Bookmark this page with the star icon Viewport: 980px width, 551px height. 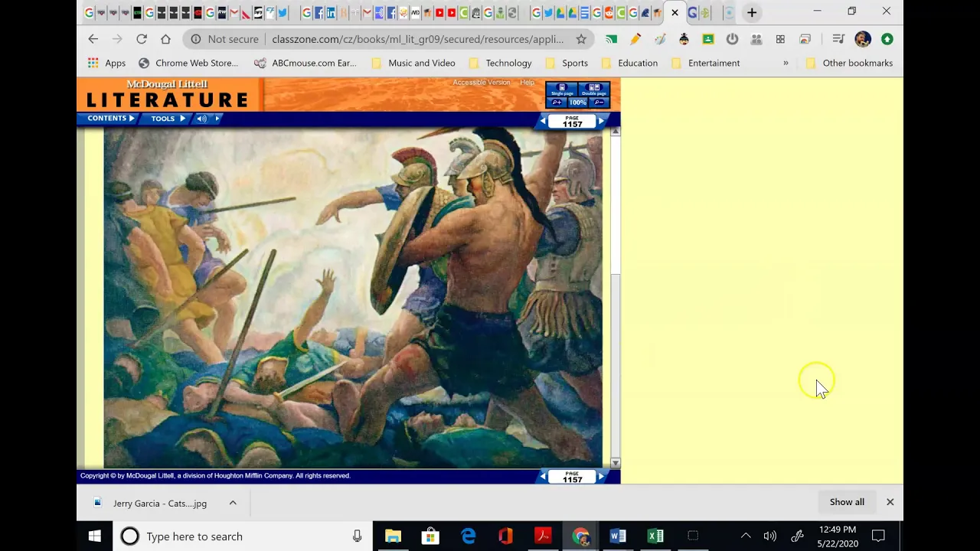(581, 39)
